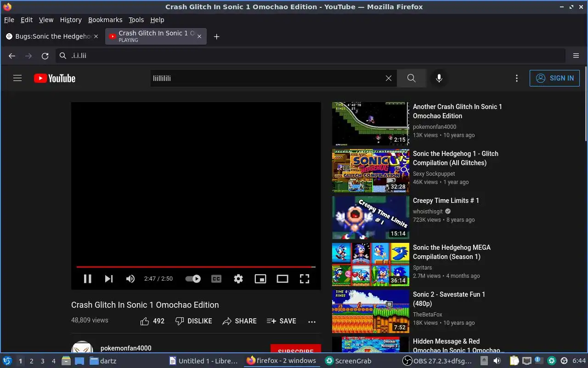
Task: Open a new Firefox tab with plus
Action: pyautogui.click(x=216, y=37)
